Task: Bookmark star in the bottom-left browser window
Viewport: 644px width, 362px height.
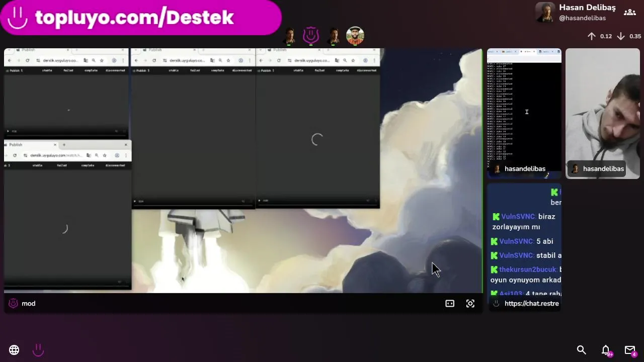Action: pyautogui.click(x=105, y=155)
